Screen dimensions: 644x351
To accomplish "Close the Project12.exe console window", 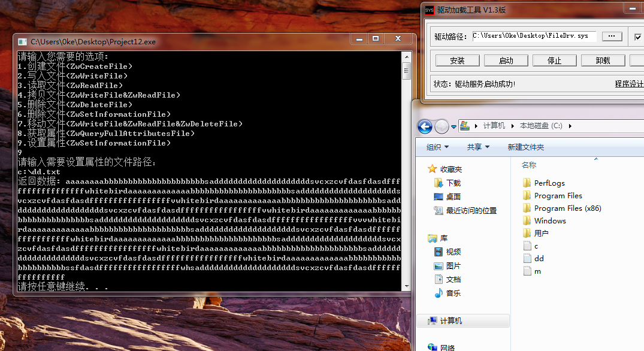I will click(398, 38).
